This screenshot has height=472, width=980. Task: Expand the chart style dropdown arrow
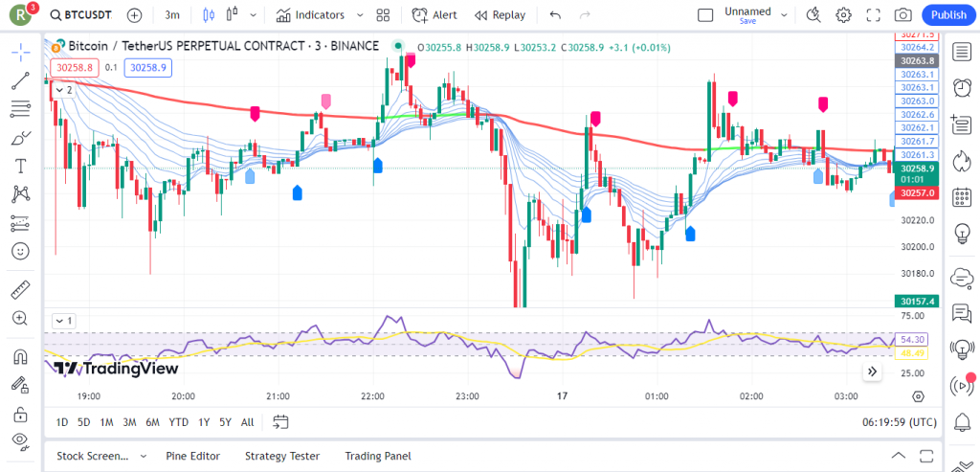click(x=253, y=15)
